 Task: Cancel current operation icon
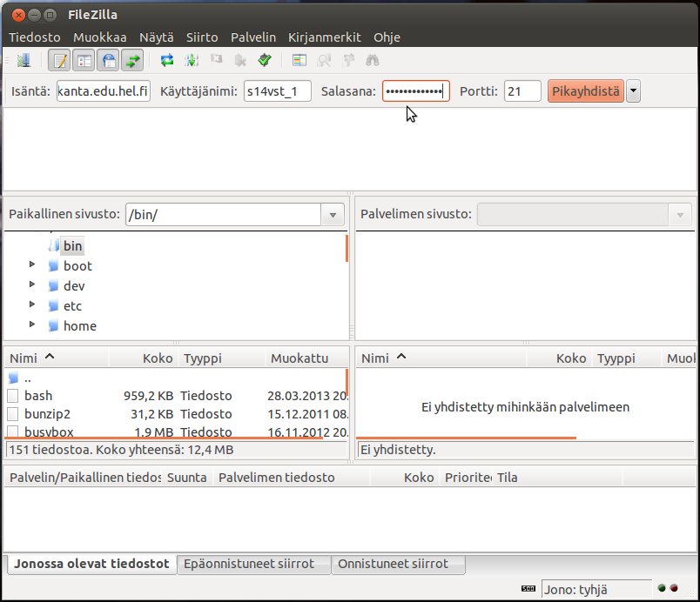[x=216, y=60]
